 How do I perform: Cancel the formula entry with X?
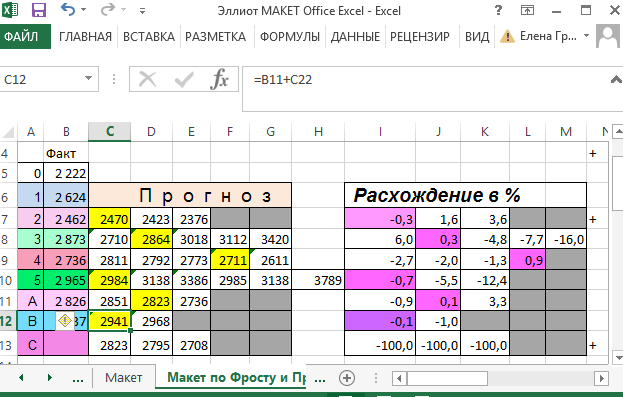click(148, 79)
